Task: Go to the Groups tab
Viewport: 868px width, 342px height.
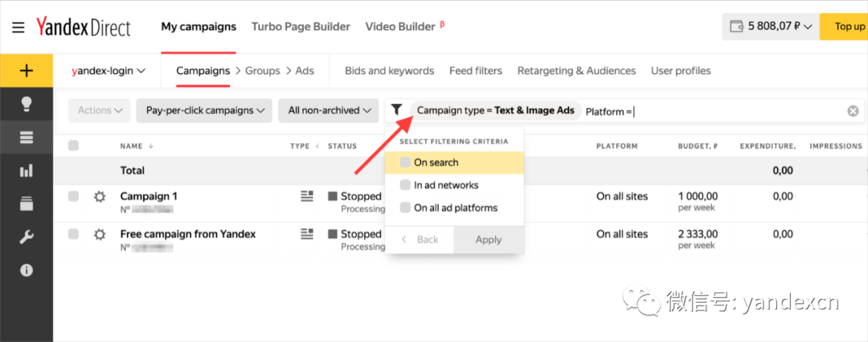Action: pyautogui.click(x=263, y=71)
